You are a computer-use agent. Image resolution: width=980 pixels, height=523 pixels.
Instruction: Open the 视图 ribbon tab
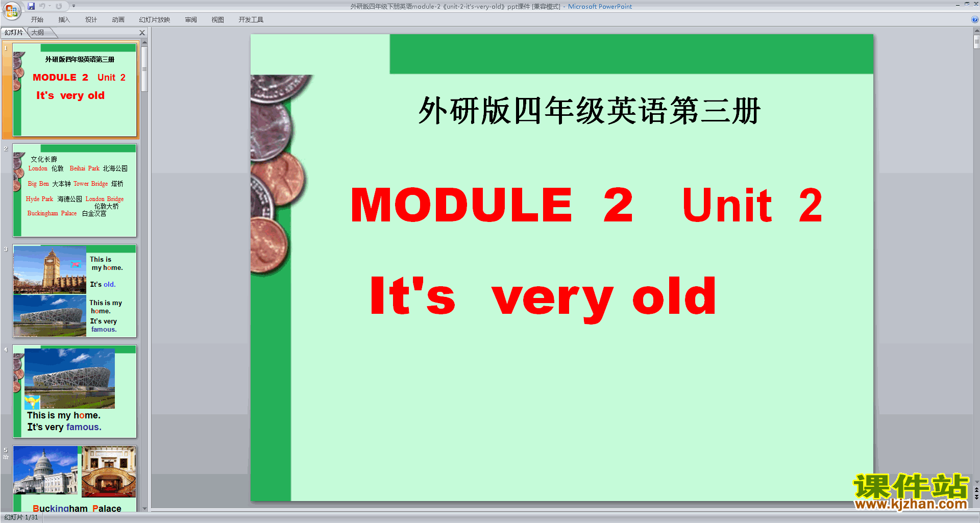point(217,20)
